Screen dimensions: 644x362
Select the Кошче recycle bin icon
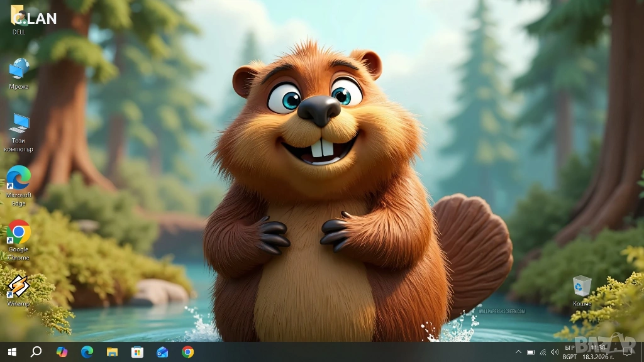(582, 287)
